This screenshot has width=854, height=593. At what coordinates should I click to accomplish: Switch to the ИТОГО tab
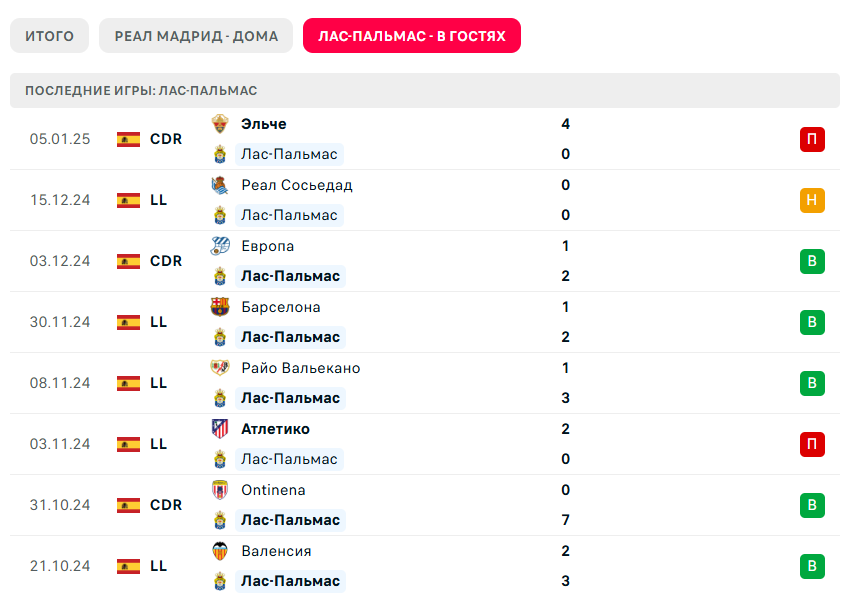point(49,36)
